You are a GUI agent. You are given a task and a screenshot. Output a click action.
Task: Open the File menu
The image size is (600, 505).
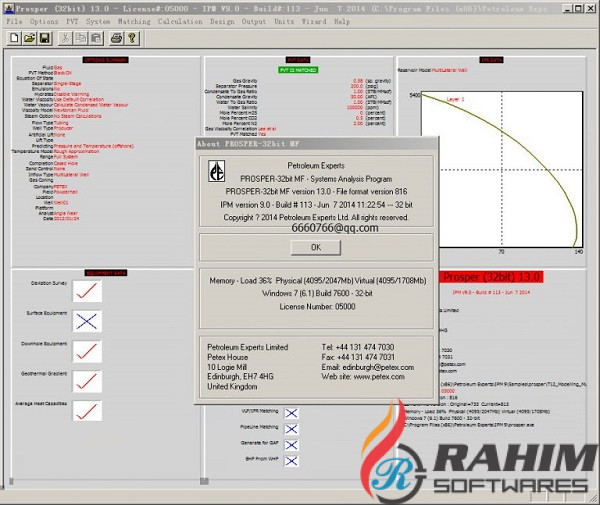(15, 21)
